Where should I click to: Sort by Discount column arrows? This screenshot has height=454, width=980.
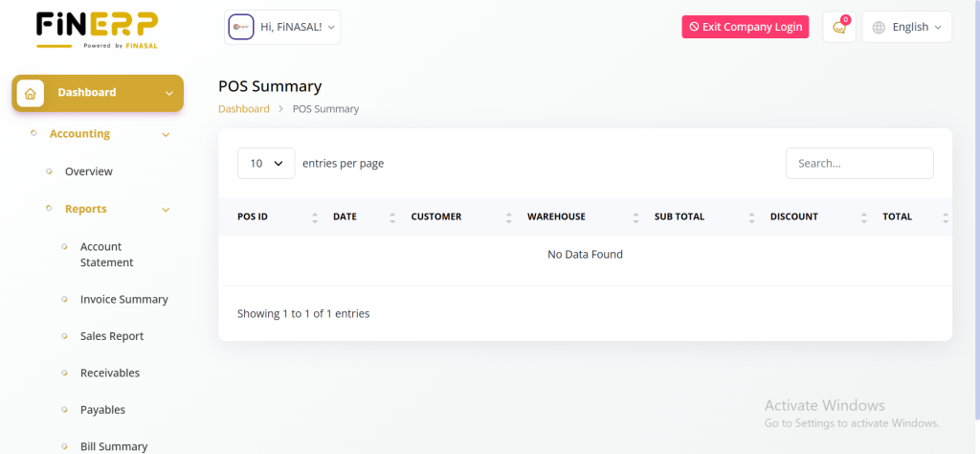[x=863, y=217]
